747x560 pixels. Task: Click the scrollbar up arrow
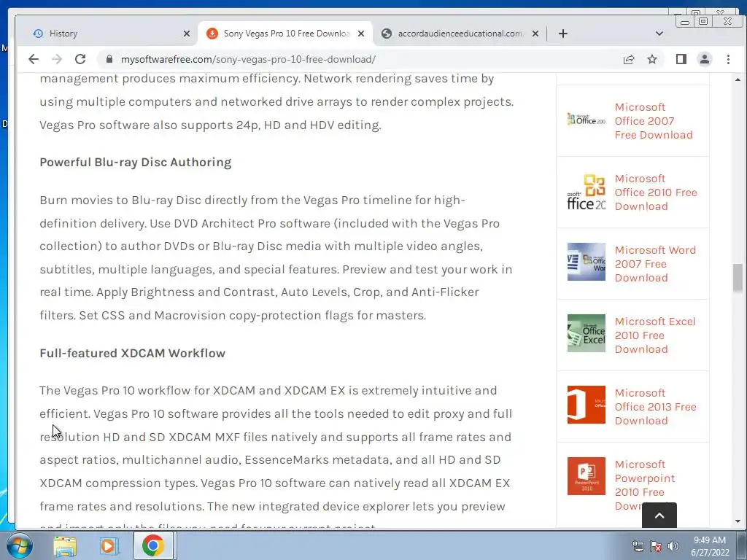point(738,79)
